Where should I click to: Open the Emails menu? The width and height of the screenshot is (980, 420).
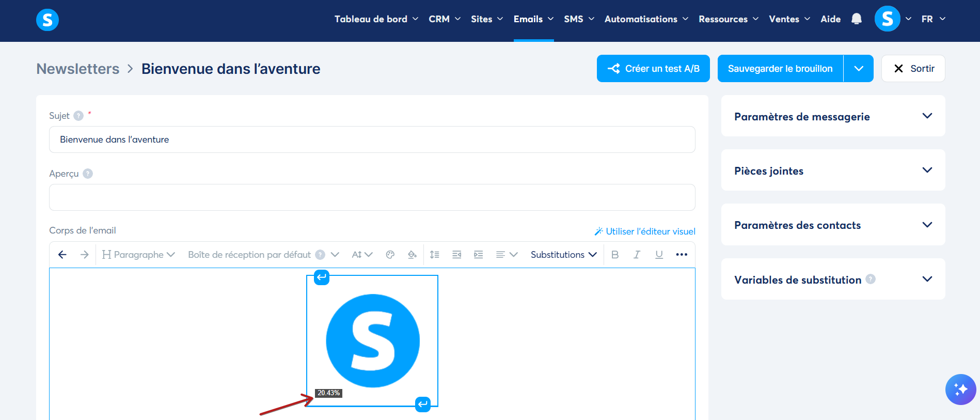(x=534, y=19)
